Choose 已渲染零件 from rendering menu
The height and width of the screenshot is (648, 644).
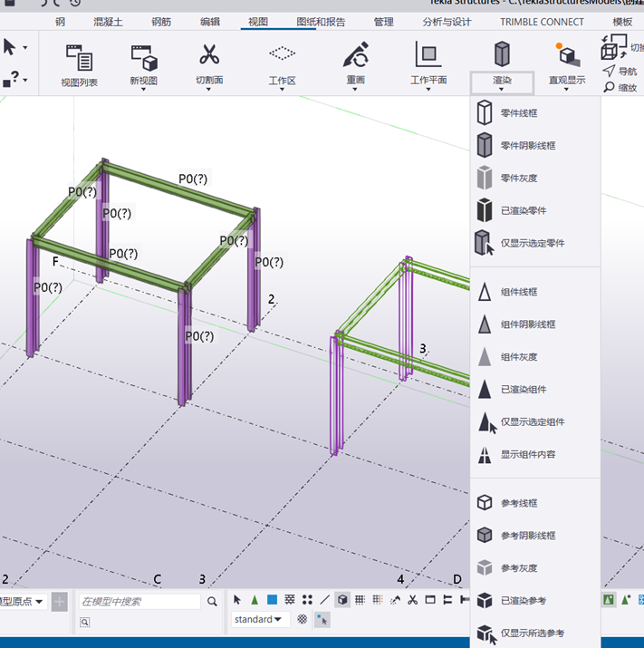535,210
